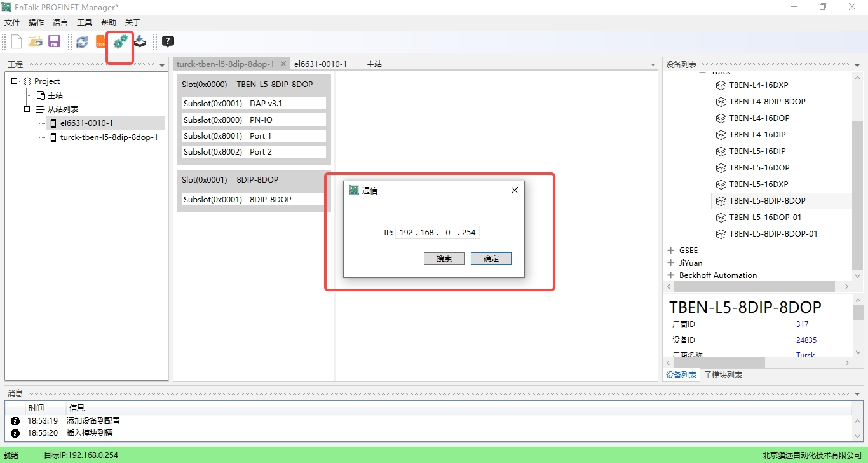Click the purple save disk icon

click(54, 42)
